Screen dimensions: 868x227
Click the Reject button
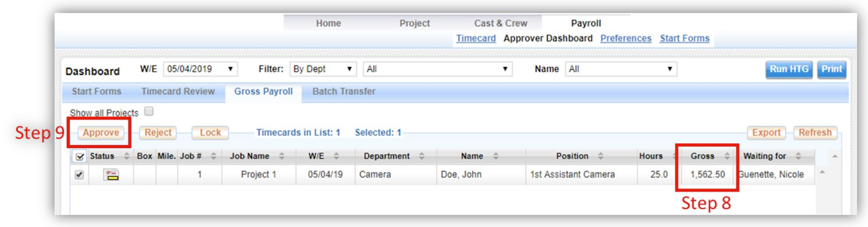(158, 132)
